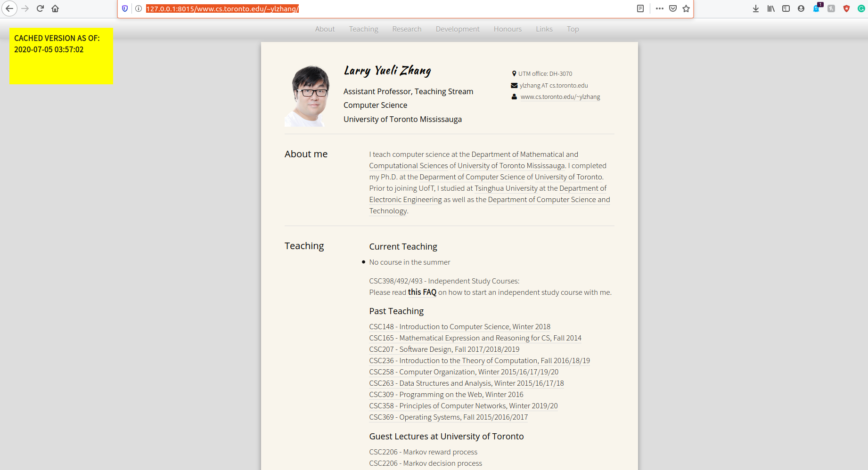This screenshot has width=868, height=470.
Task: Open the Grammarly extension
Action: click(862, 8)
